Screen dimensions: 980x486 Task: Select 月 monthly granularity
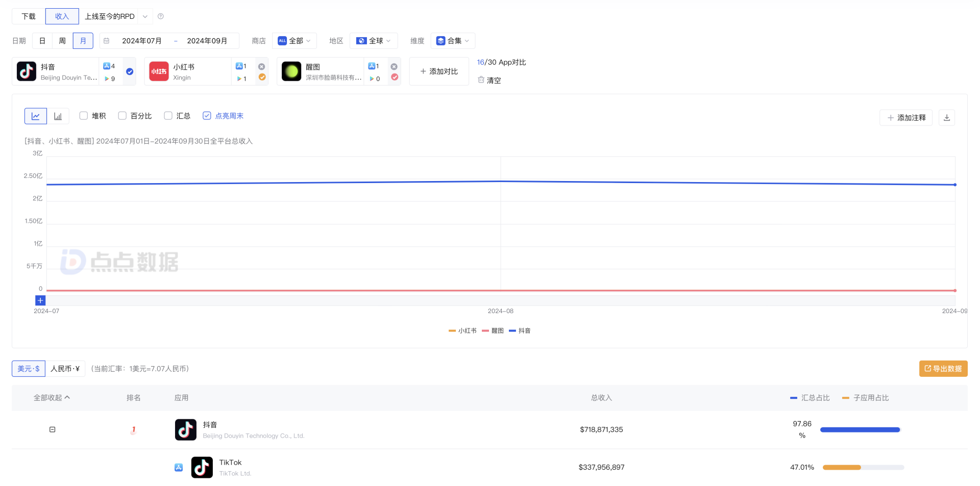click(x=83, y=41)
